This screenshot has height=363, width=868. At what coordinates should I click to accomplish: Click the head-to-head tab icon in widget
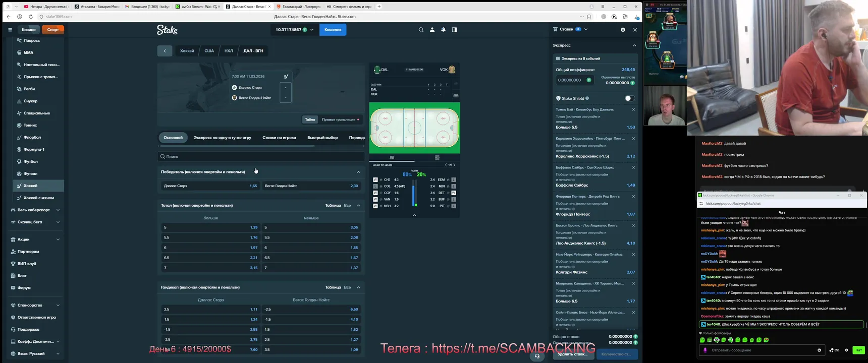coord(392,158)
